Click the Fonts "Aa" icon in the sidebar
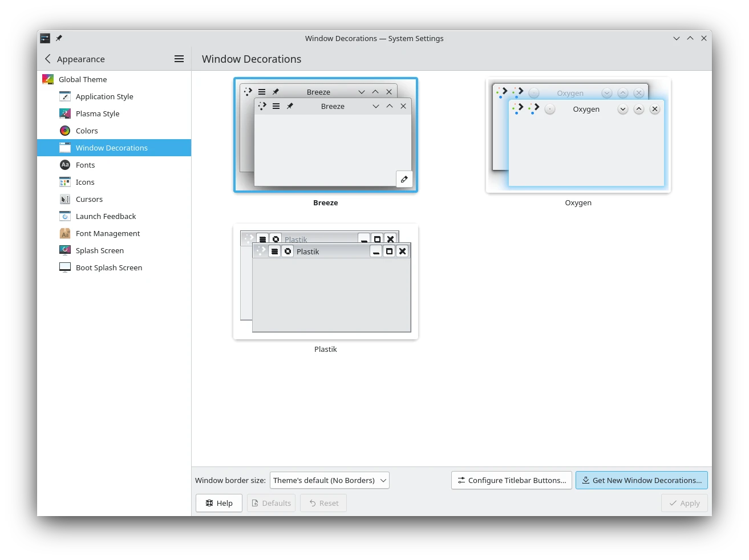 coord(64,165)
